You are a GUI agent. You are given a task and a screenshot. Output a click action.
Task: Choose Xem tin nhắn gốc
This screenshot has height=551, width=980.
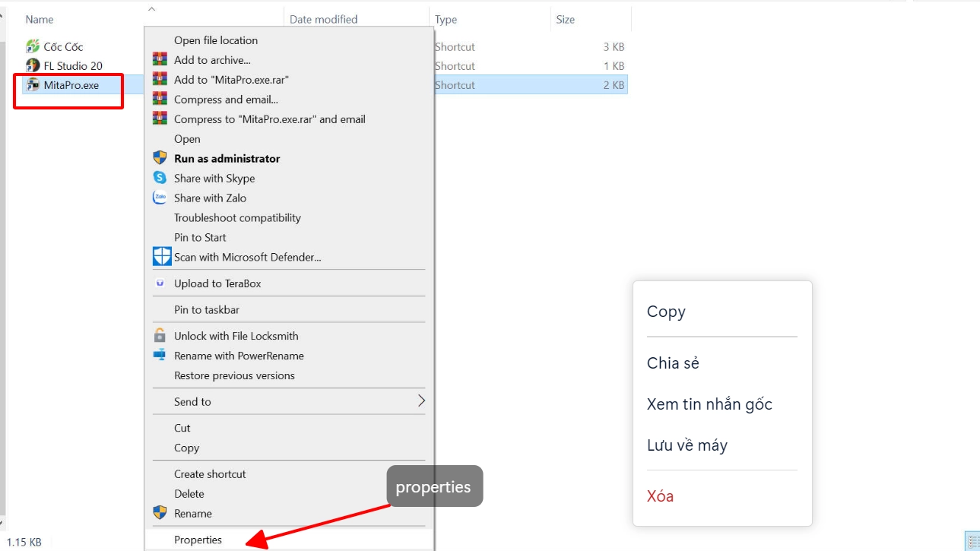coord(709,404)
